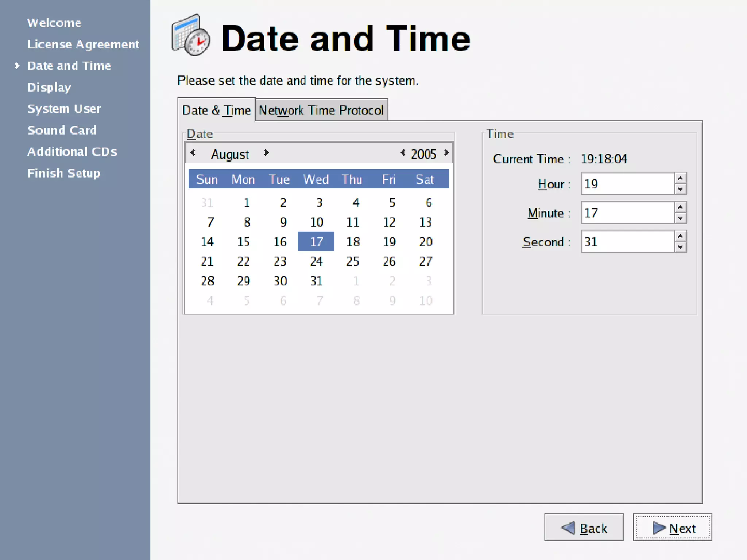Image resolution: width=747 pixels, height=560 pixels.
Task: Decrease the Second value with down arrow
Action: [x=680, y=247]
